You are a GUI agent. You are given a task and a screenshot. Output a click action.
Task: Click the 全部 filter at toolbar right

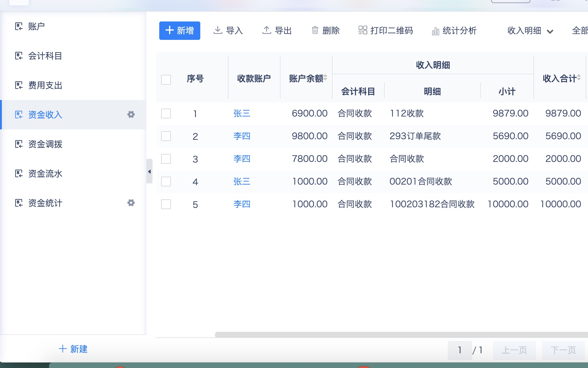pos(580,31)
